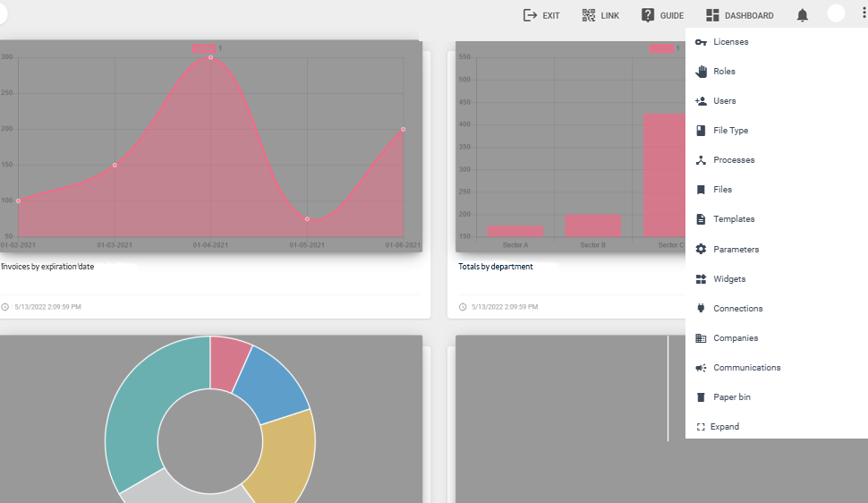Click the GUIDE button label
Screen dimensions: 868x503
point(672,15)
